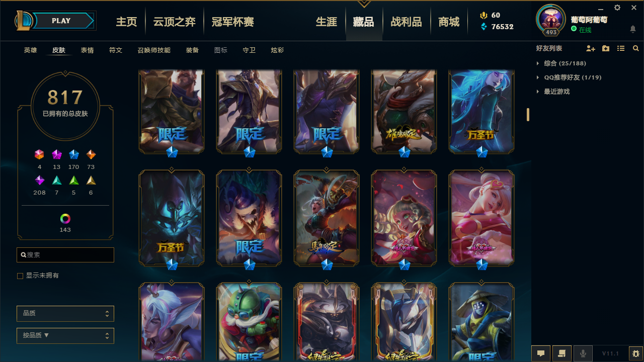Viewport: 644px width, 362px height.
Task: Open the 品质 filter dropdown
Action: [x=65, y=313]
